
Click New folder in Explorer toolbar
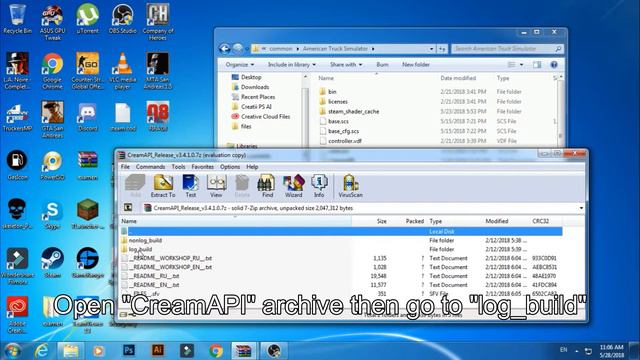(416, 64)
